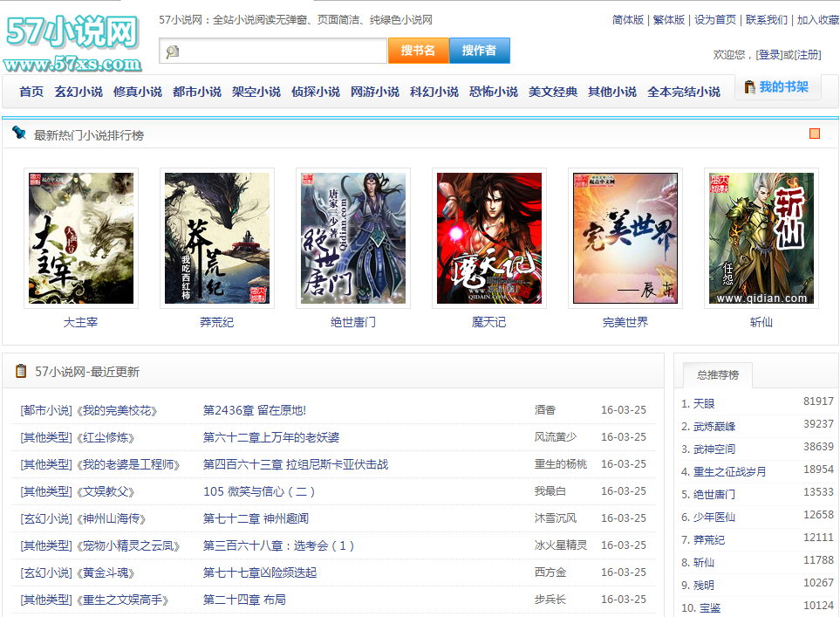Screen dimensions: 840x617
Task: Open chapter 第四百六十三章 拉组尼斯卡亚伏击战
Action: coord(296,464)
